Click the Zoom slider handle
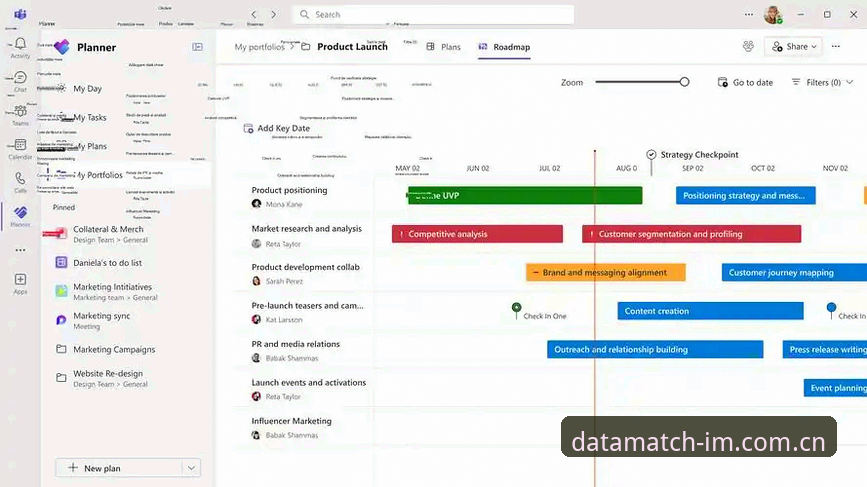The width and height of the screenshot is (867, 487). point(685,82)
